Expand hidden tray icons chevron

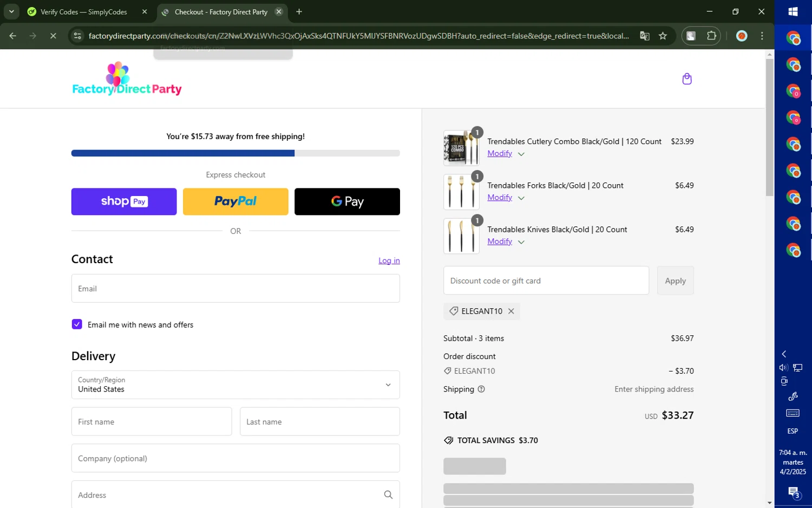(x=784, y=354)
